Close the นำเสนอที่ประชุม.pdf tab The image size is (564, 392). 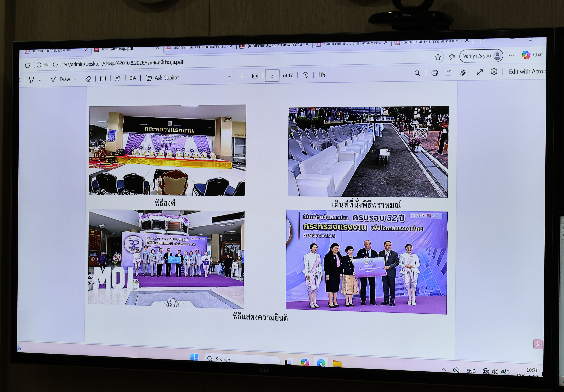(158, 48)
